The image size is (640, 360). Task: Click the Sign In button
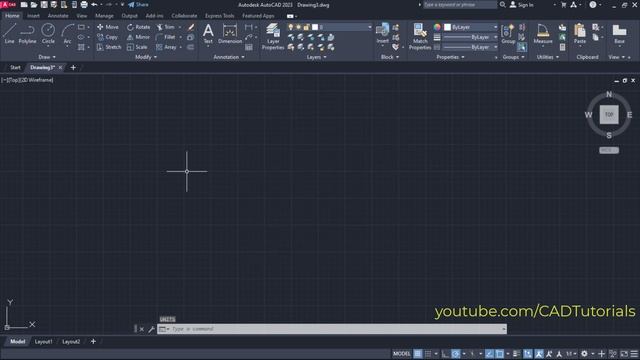point(522,5)
